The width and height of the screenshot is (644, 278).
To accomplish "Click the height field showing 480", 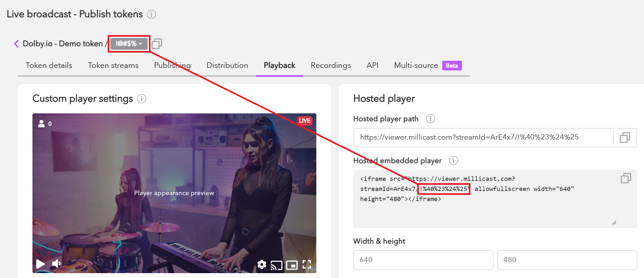I will 567,260.
